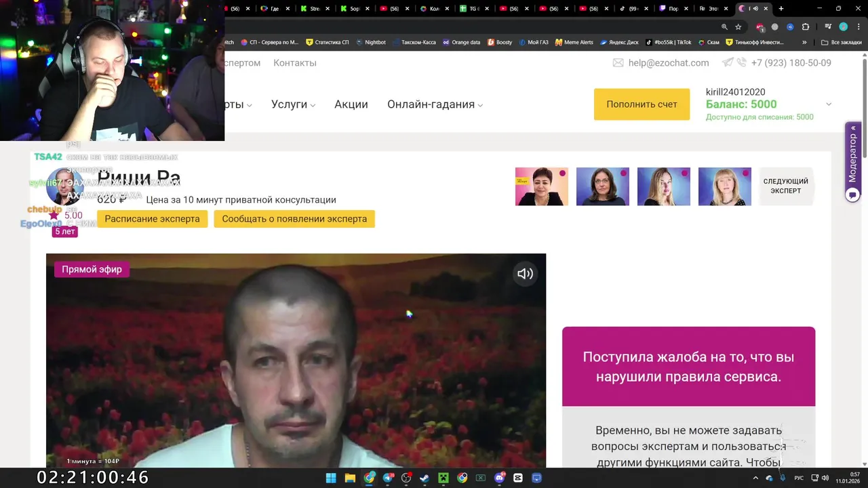The height and width of the screenshot is (488, 868).
Task: Click the Баланс: 5000 text
Action: pos(741,104)
